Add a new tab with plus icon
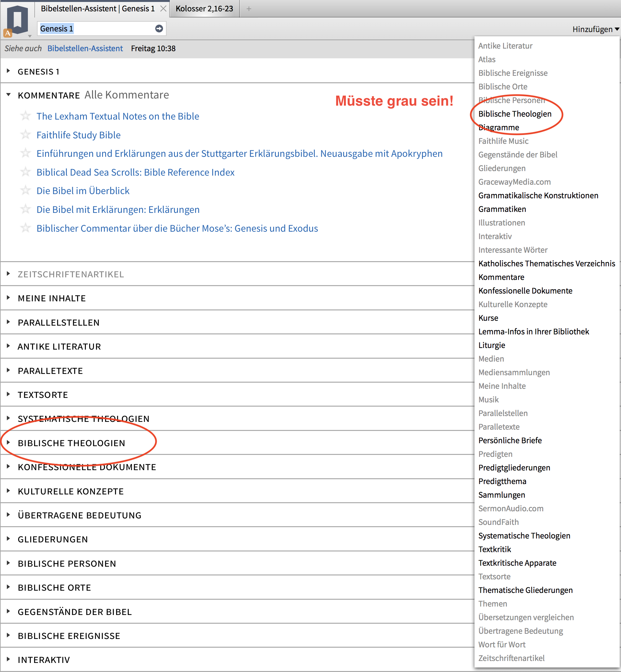 coord(249,9)
